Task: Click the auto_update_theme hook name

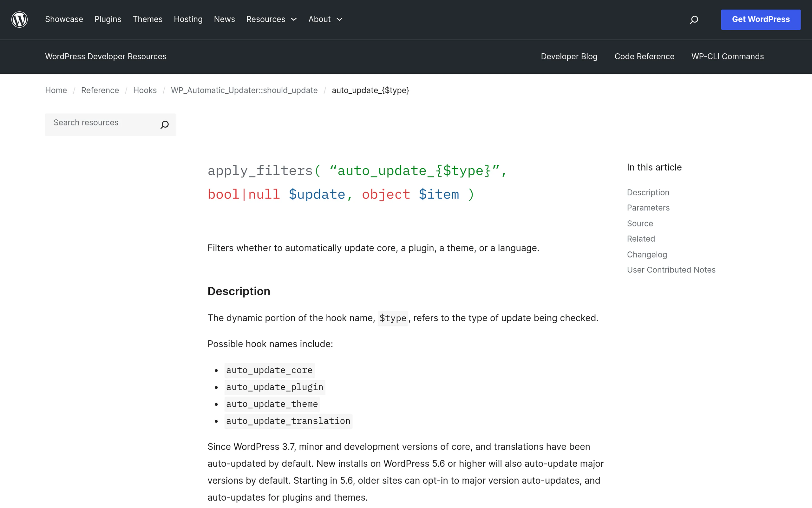Action: tap(272, 404)
